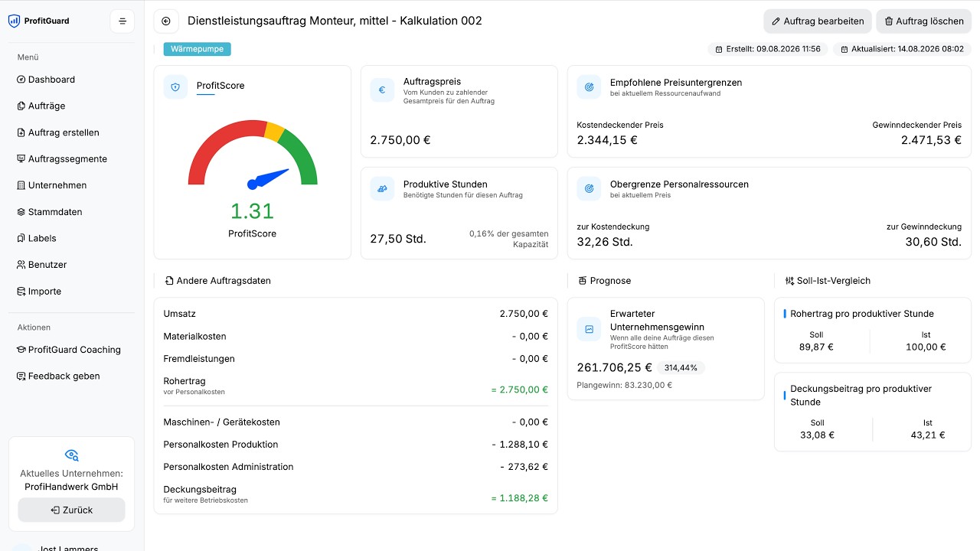Click the Gewinndeckender Preis 2.471,53 €
The height and width of the screenshot is (551, 980).
[931, 140]
